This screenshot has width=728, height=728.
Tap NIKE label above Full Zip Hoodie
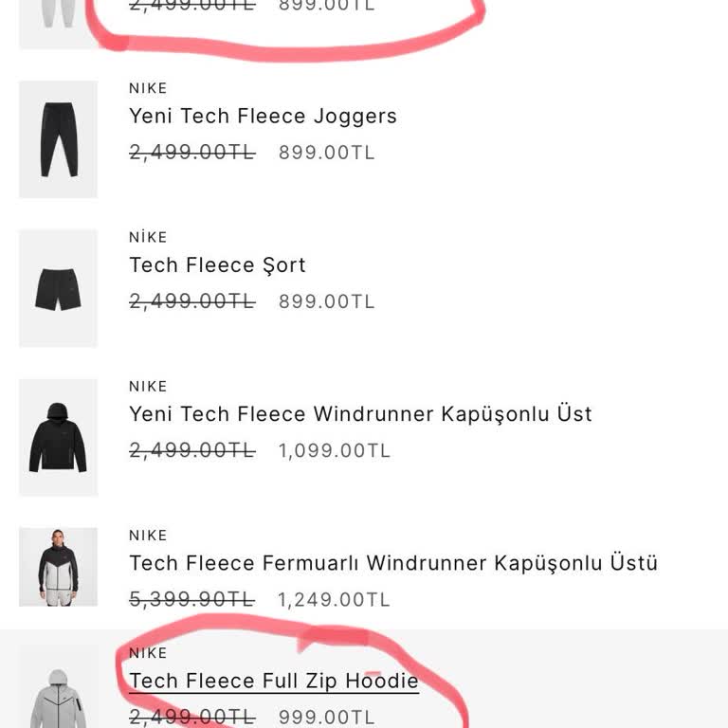(148, 653)
